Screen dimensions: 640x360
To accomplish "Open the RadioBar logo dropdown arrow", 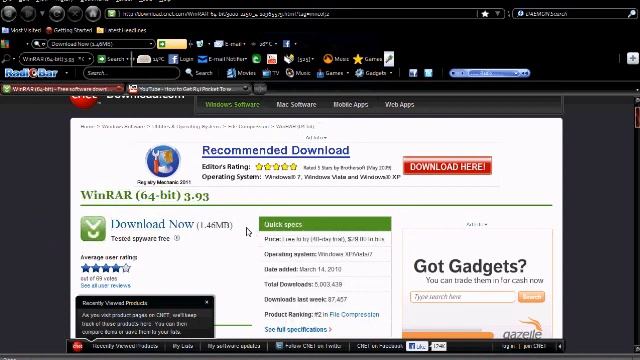I will [67, 73].
